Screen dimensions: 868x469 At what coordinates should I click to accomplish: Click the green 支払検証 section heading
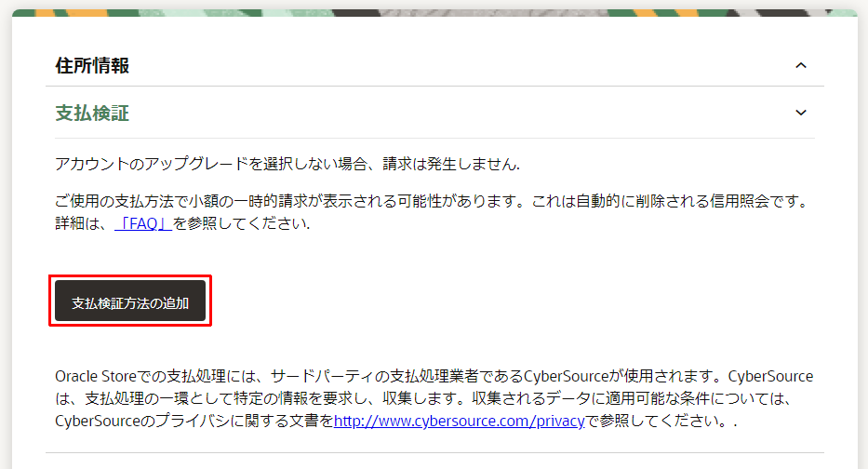[92, 113]
